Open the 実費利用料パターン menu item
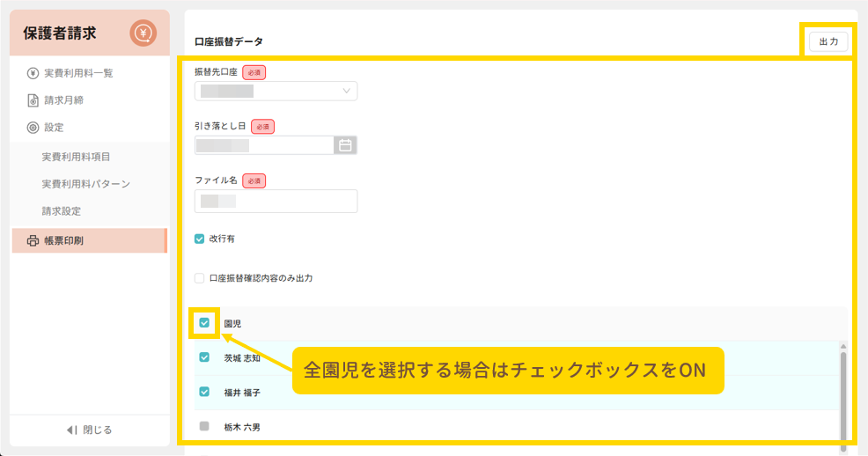This screenshot has width=868, height=456. coord(85,184)
